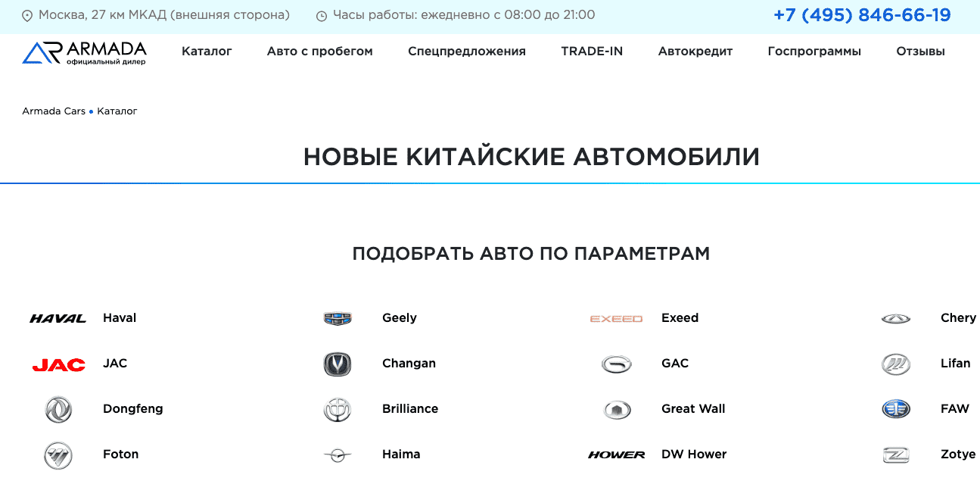This screenshot has width=980, height=478.
Task: Click the Dongfeng swirl emblem
Action: [x=58, y=408]
